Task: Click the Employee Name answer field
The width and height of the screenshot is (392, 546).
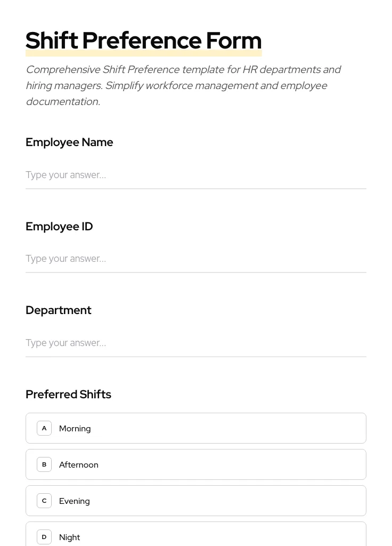Action: pyautogui.click(x=196, y=175)
